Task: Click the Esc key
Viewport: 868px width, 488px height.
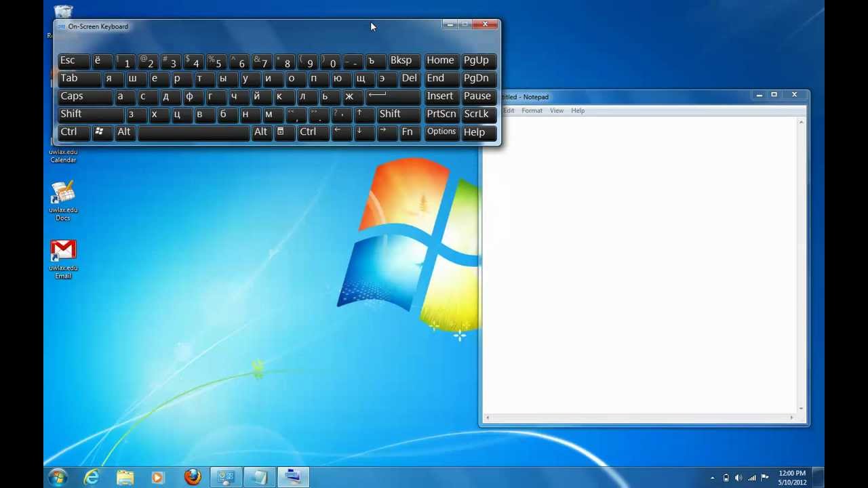Action: 73,61
